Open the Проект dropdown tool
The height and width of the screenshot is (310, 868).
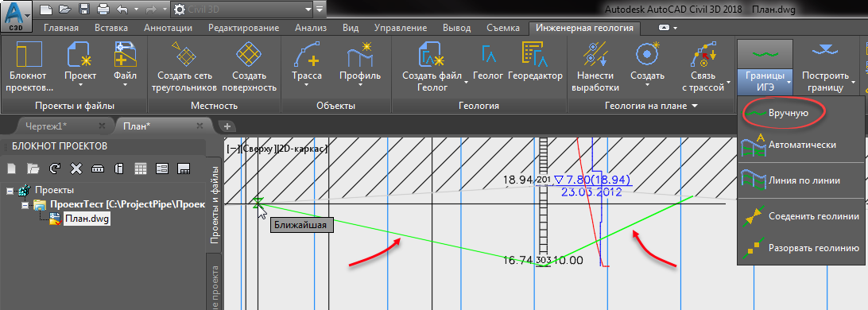[81, 64]
